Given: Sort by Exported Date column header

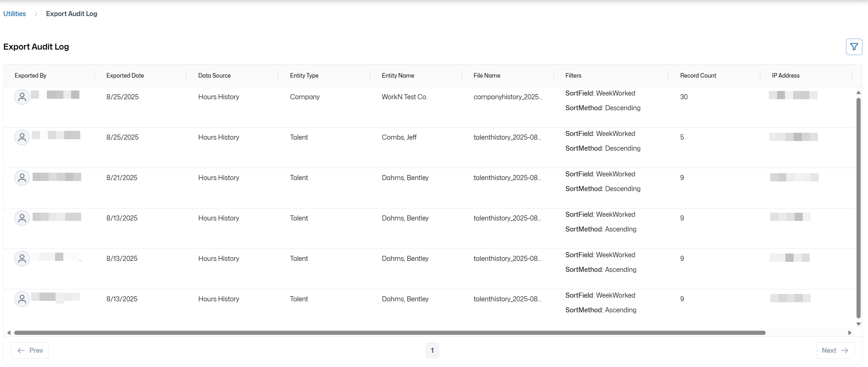Looking at the screenshot, I should click(x=125, y=76).
